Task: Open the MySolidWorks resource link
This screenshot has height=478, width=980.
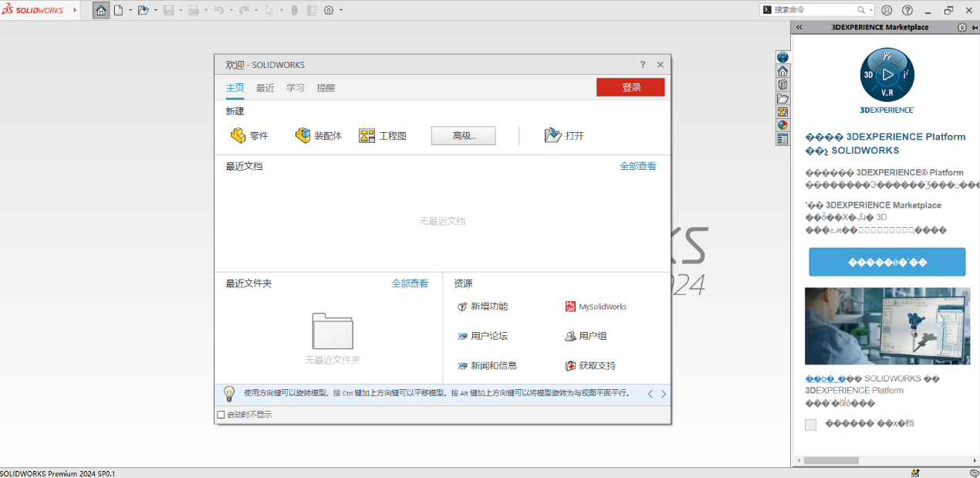Action: point(596,307)
